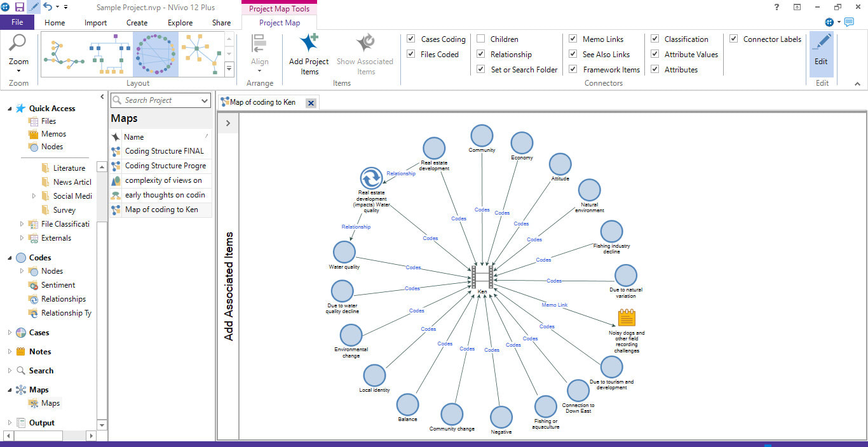Pick the circle layout thumbnail

(155, 54)
